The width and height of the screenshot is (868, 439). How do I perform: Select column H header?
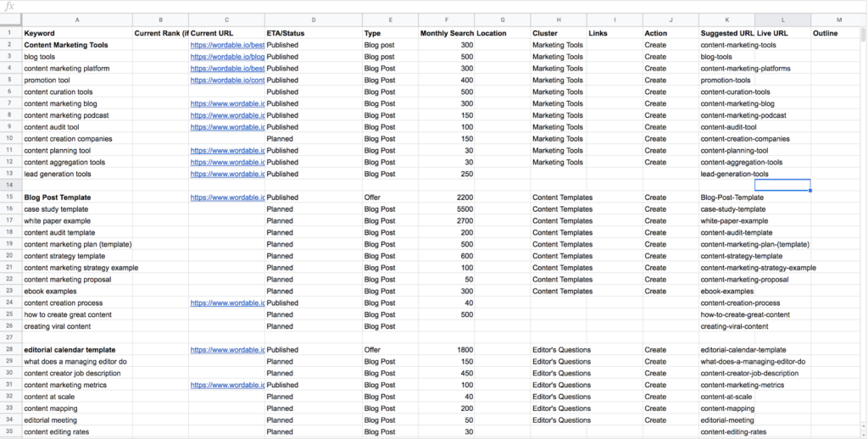[x=559, y=20]
